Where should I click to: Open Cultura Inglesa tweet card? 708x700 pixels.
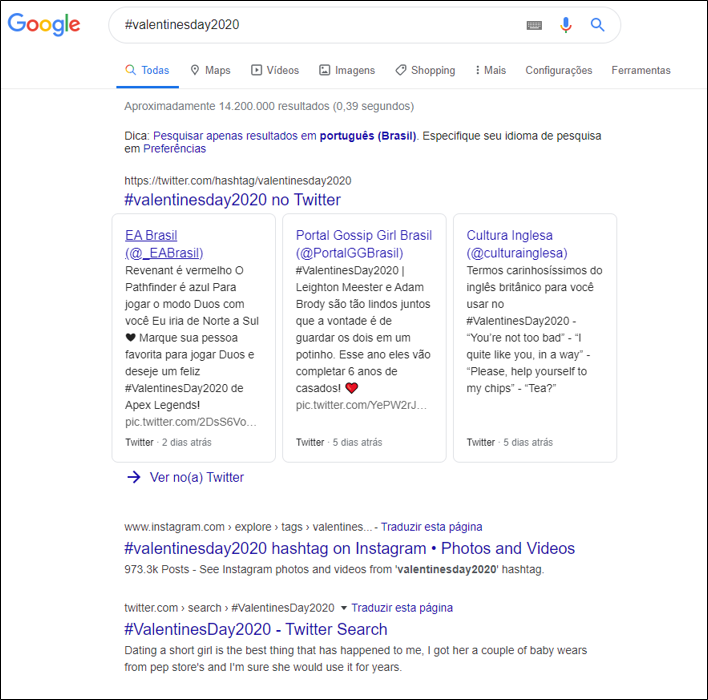click(517, 244)
